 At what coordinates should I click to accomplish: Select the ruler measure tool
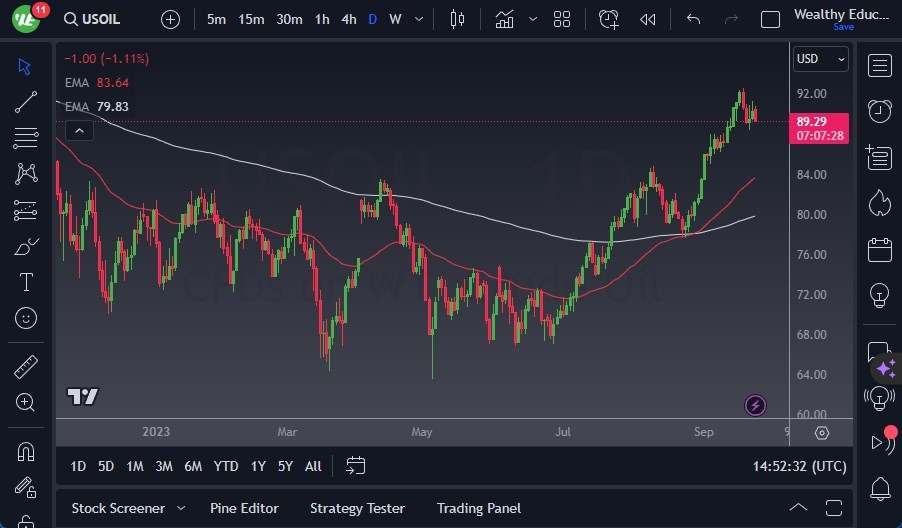pyautogui.click(x=26, y=367)
